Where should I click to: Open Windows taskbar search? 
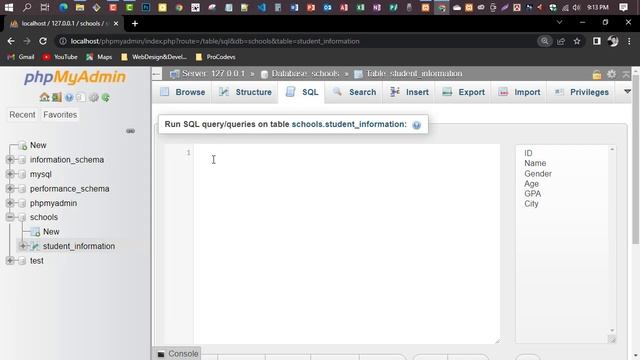coord(27,7)
